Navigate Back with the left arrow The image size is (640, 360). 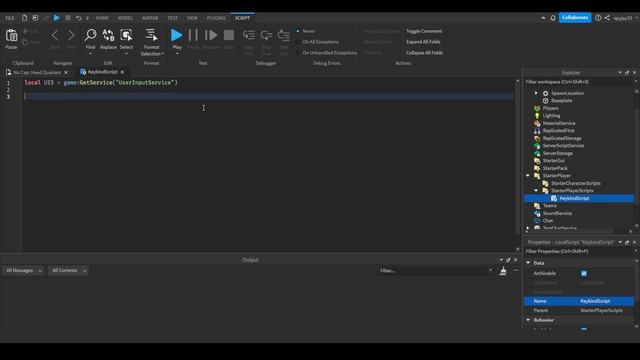pos(55,35)
